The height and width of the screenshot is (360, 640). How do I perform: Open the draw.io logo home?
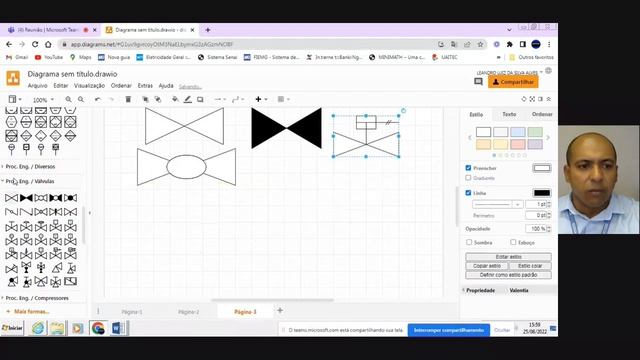tap(13, 78)
